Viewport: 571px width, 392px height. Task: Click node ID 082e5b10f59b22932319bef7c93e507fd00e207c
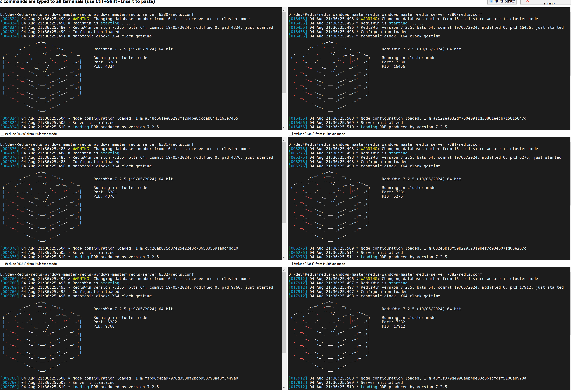pyautogui.click(x=480, y=248)
